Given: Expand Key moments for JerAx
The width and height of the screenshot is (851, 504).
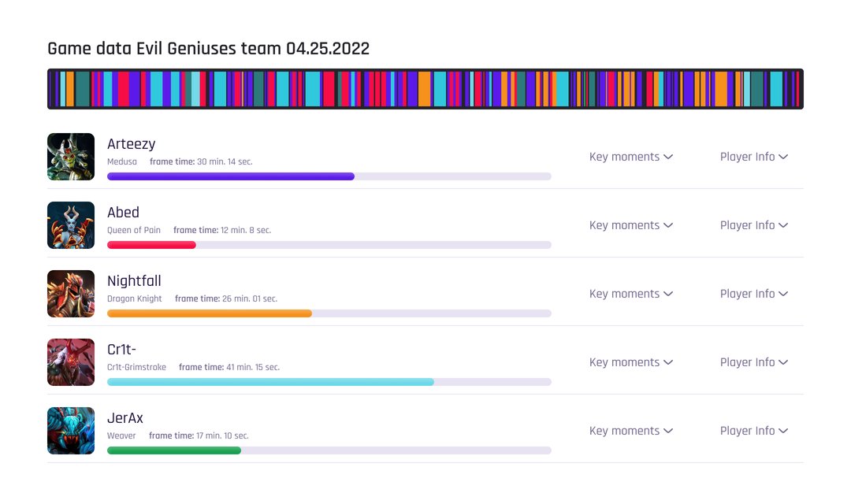Looking at the screenshot, I should [x=631, y=431].
